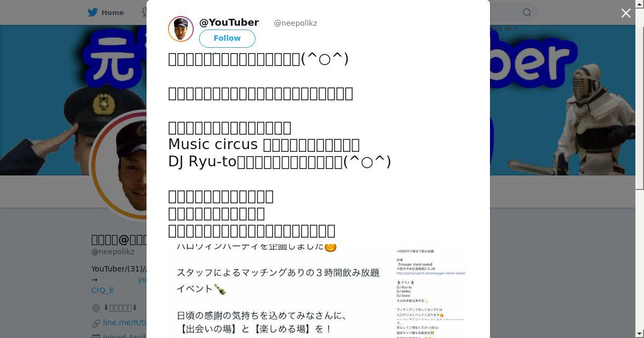Open the CrQ_E link in bio
Image resolution: width=644 pixels, height=338 pixels.
click(x=103, y=290)
